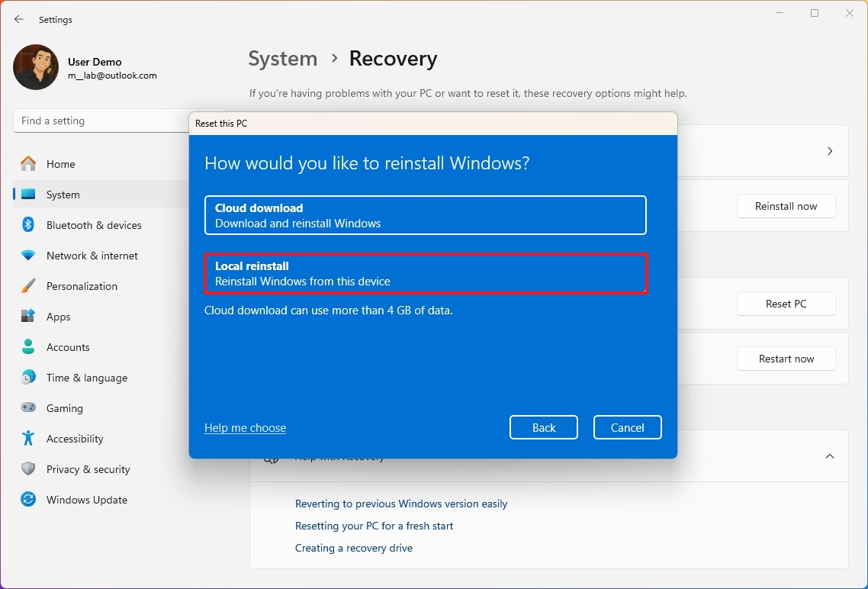Click the Restart now button
This screenshot has width=868, height=589.
pos(786,359)
